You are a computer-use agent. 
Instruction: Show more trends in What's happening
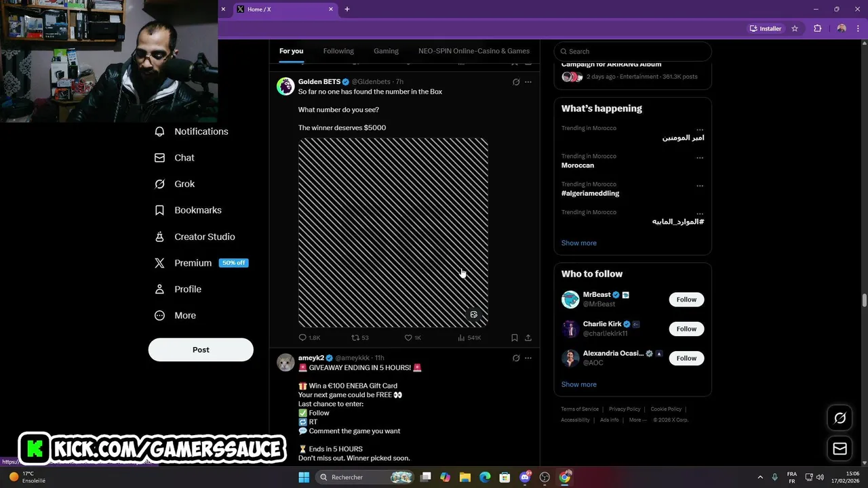(579, 243)
